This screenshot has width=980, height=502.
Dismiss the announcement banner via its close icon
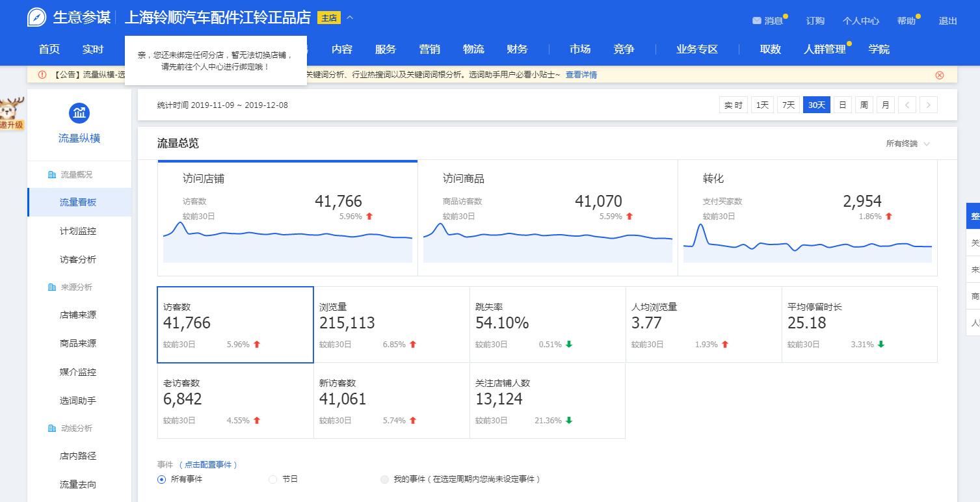tap(939, 75)
